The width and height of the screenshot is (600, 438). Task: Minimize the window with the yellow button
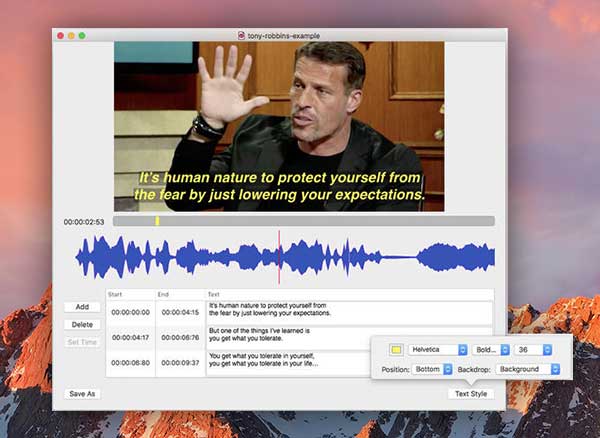71,36
